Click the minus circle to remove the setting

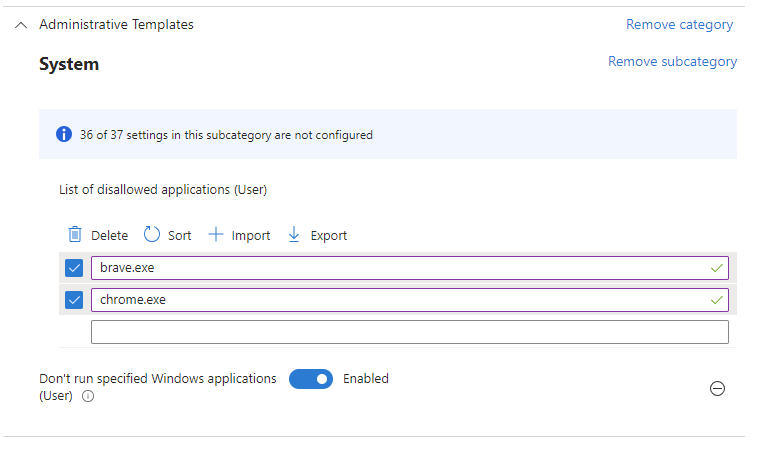pyautogui.click(x=717, y=389)
